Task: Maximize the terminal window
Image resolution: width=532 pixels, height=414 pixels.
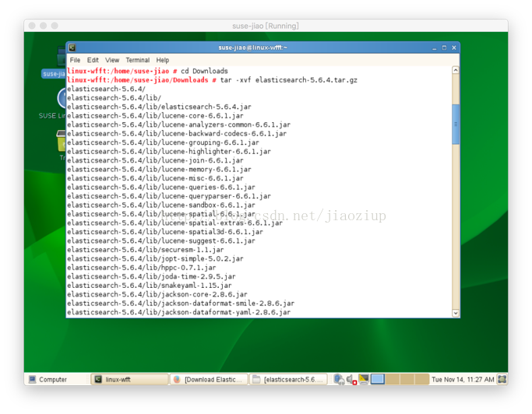Action: tap(444, 47)
